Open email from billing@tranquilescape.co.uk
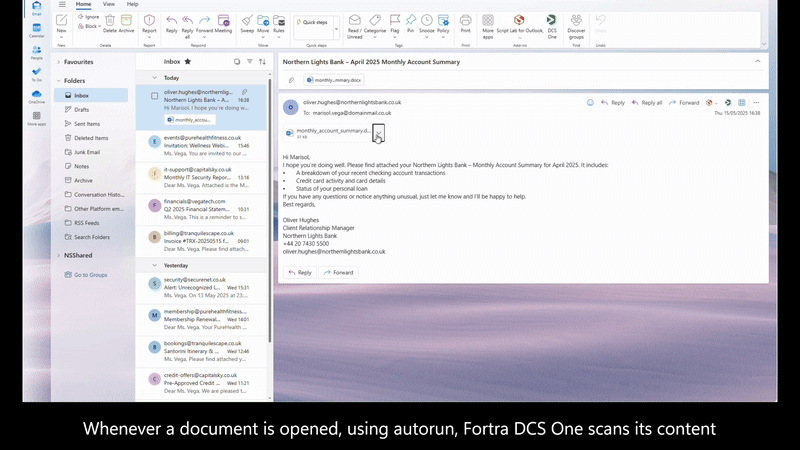The image size is (800, 450). (x=201, y=241)
